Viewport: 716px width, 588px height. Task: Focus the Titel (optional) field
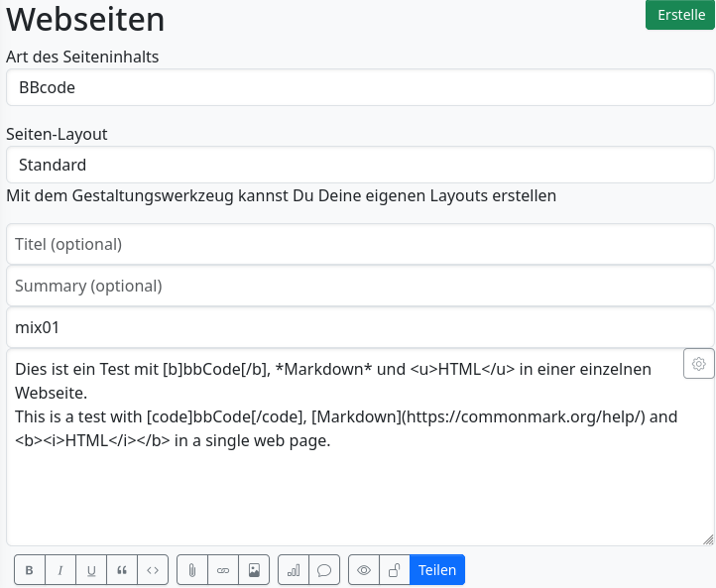pos(360,244)
